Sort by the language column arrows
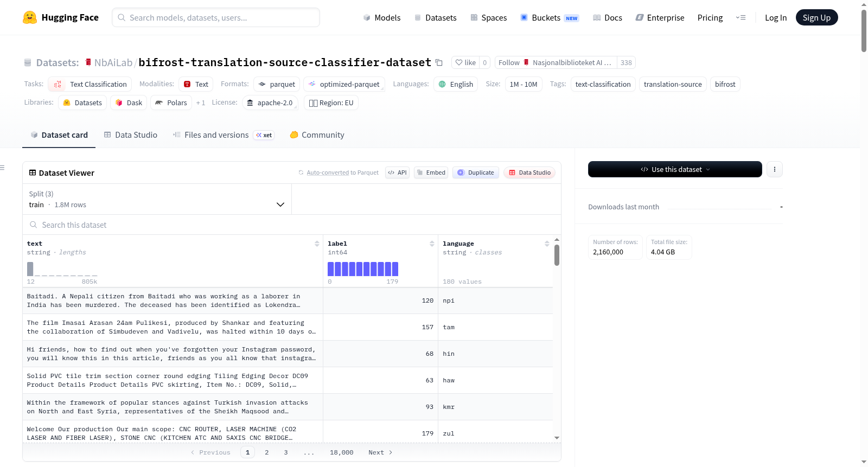 click(547, 244)
